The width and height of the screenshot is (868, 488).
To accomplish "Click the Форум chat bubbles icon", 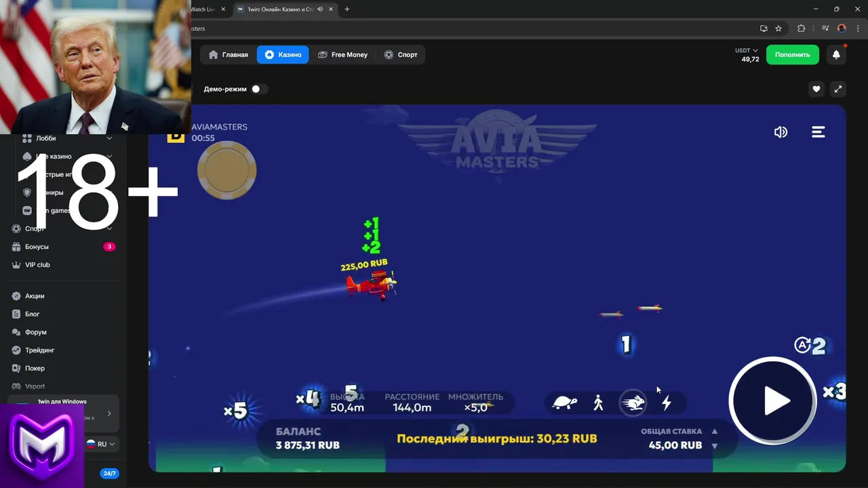I will click(17, 332).
